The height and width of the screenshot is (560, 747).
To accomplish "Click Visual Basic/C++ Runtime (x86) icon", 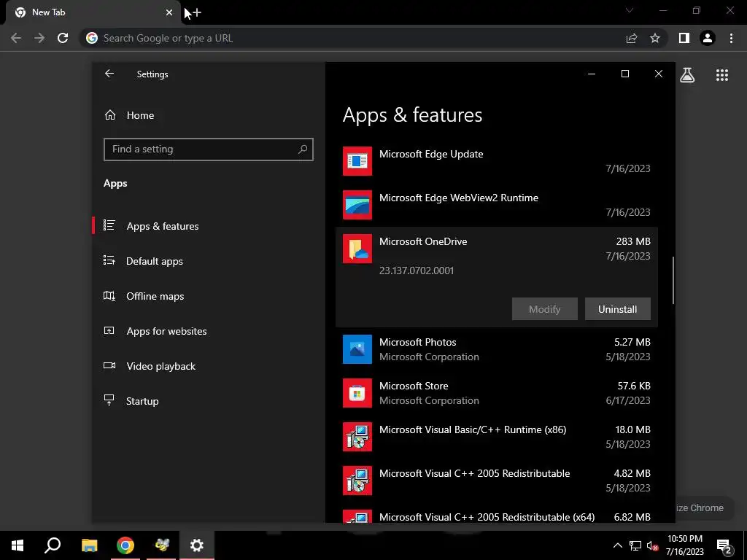I will pyautogui.click(x=357, y=437).
